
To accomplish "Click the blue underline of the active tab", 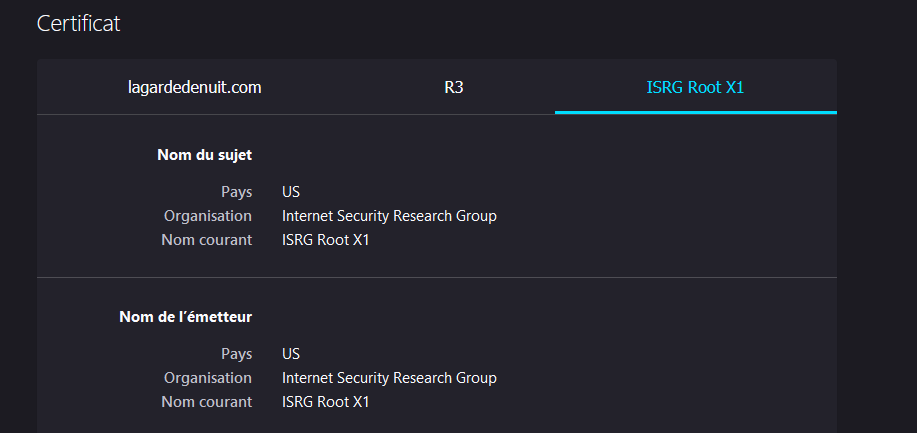I will click(696, 112).
